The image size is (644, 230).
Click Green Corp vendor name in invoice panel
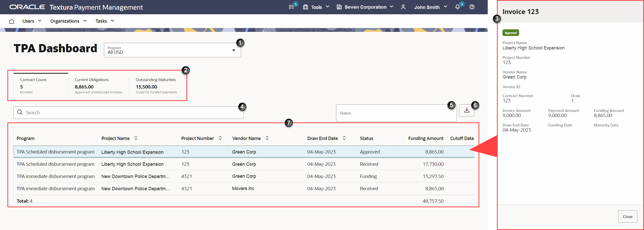pos(514,77)
